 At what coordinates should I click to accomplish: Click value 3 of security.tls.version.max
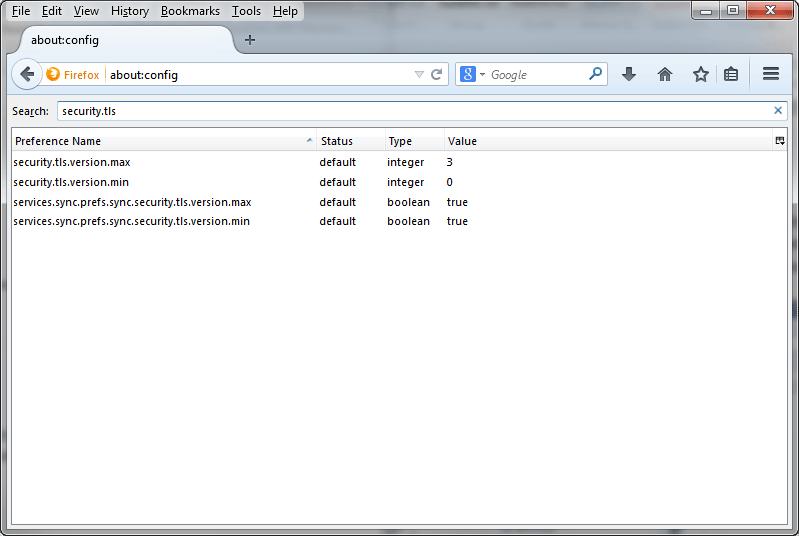point(449,162)
